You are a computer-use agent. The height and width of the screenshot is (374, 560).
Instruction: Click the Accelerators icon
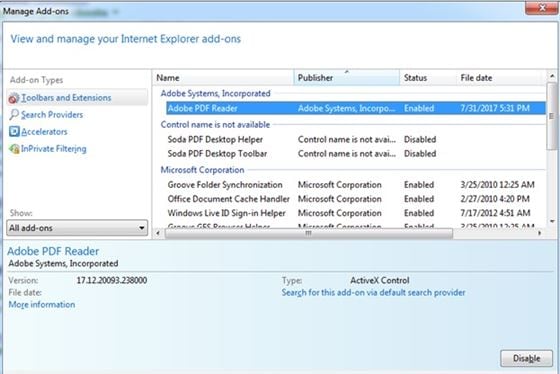pos(14,132)
